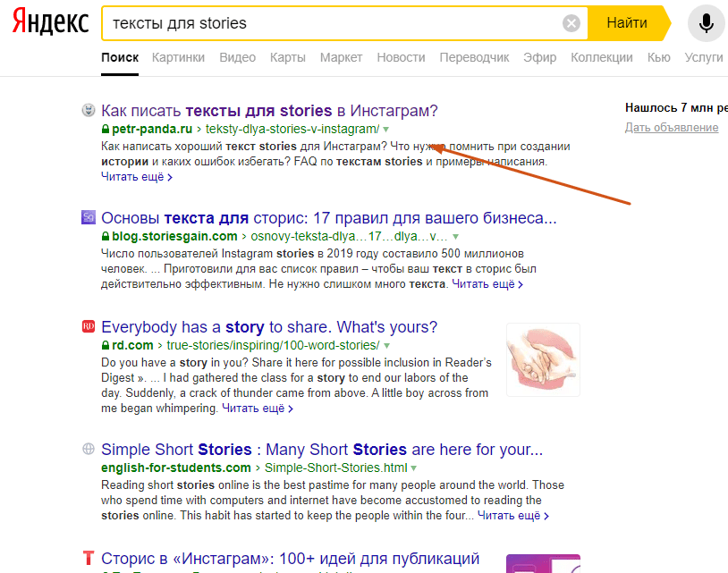The width and height of the screenshot is (728, 573).
Task: Click the globe favicon of english-for-students result
Action: (89, 449)
